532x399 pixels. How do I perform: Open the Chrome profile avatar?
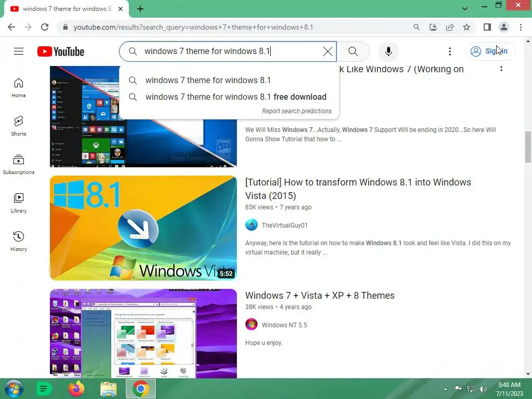click(x=504, y=27)
